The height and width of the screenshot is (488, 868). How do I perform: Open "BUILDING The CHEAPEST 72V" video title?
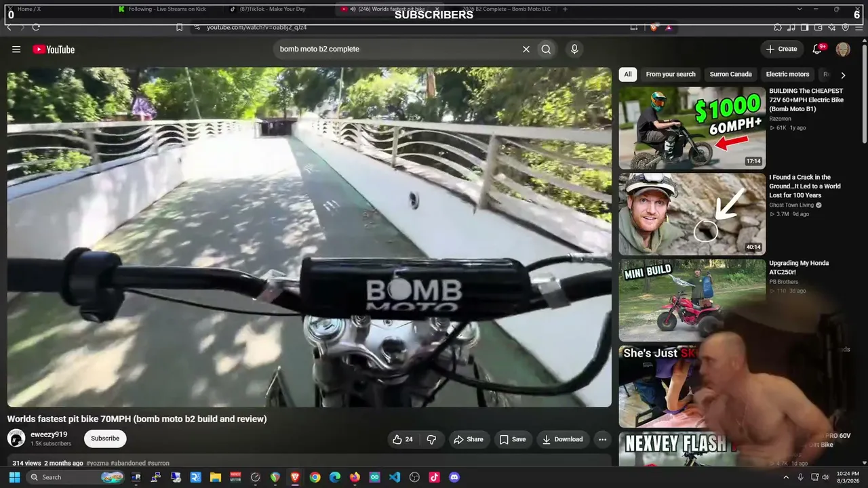point(806,100)
